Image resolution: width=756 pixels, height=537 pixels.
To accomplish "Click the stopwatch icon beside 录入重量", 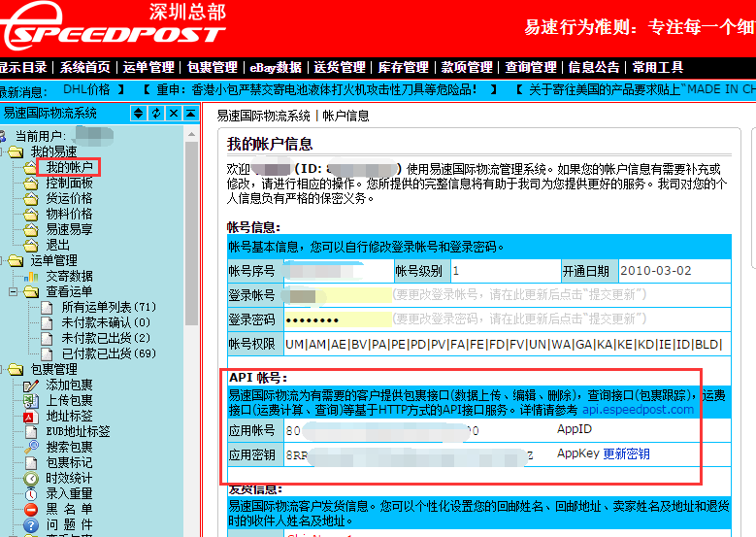I will (x=31, y=493).
